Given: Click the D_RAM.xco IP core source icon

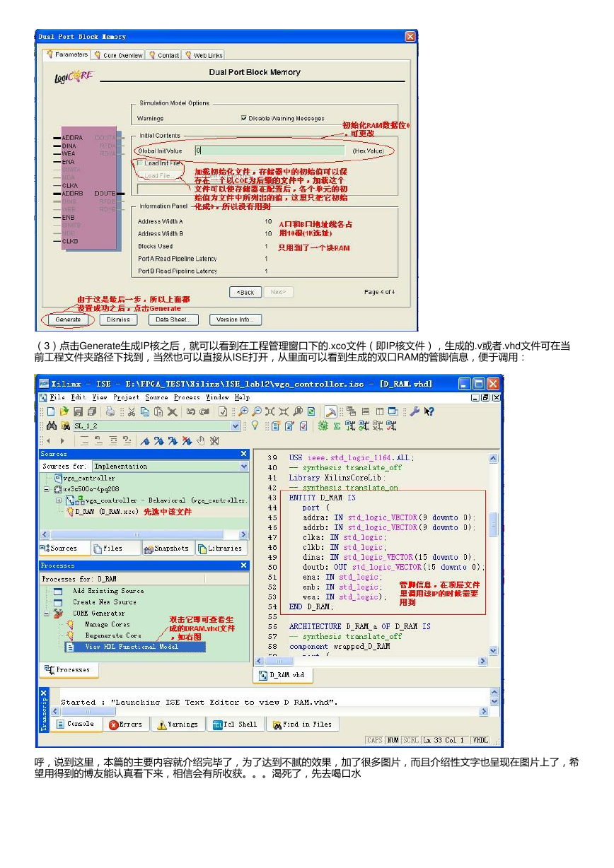Looking at the screenshot, I should click(x=70, y=511).
